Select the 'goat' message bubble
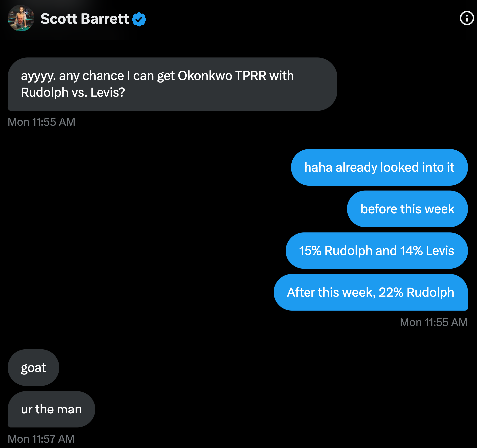 click(x=34, y=368)
